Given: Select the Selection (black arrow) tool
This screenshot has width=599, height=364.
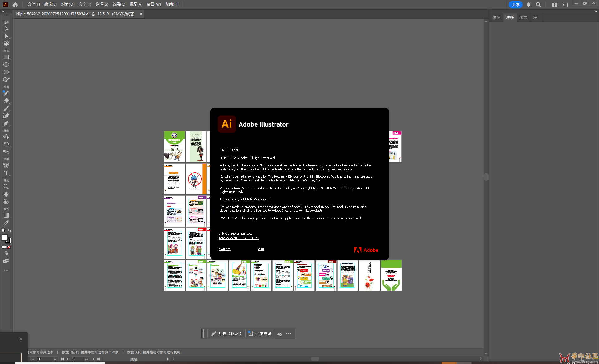Looking at the screenshot, I should click(x=6, y=29).
